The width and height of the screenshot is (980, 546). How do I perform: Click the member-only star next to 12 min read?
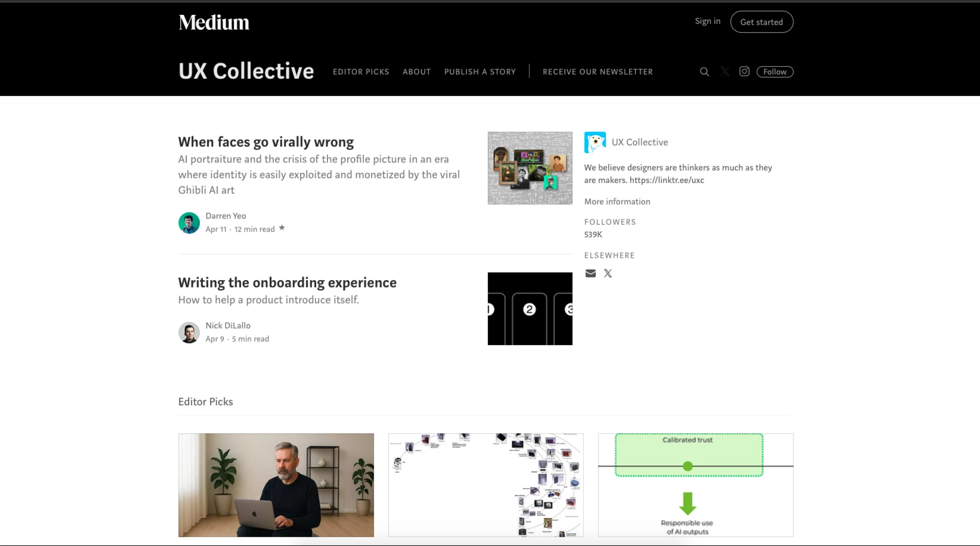click(282, 228)
